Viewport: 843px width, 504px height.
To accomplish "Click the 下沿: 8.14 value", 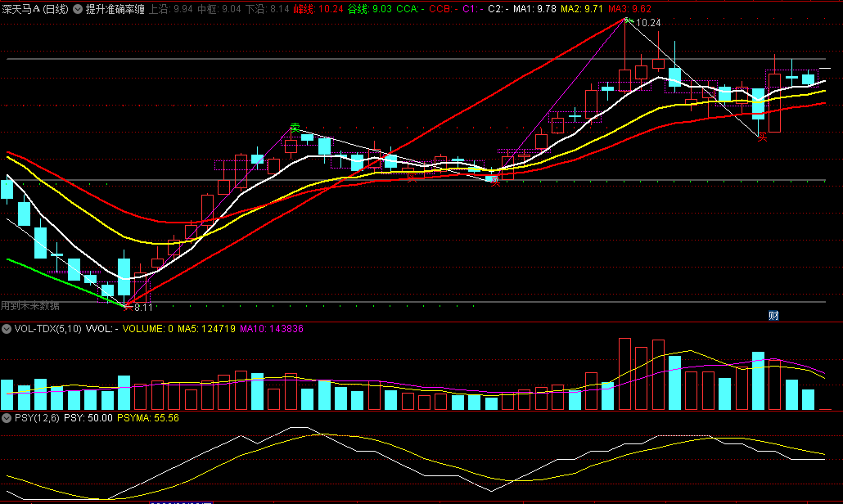I will [267, 9].
